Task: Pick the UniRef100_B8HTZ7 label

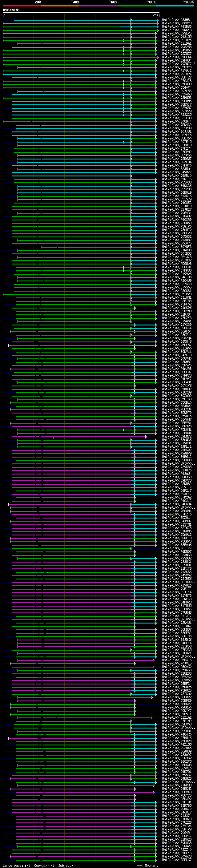Action: pos(177,78)
